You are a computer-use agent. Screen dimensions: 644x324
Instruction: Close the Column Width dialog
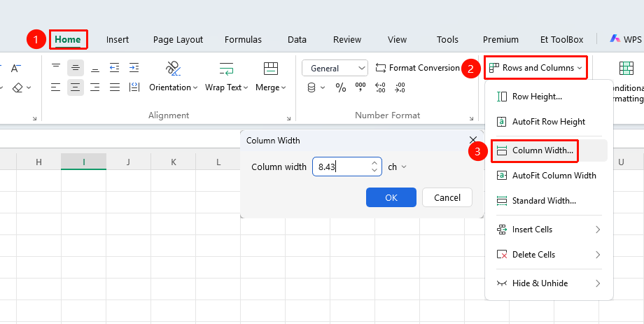pos(473,140)
